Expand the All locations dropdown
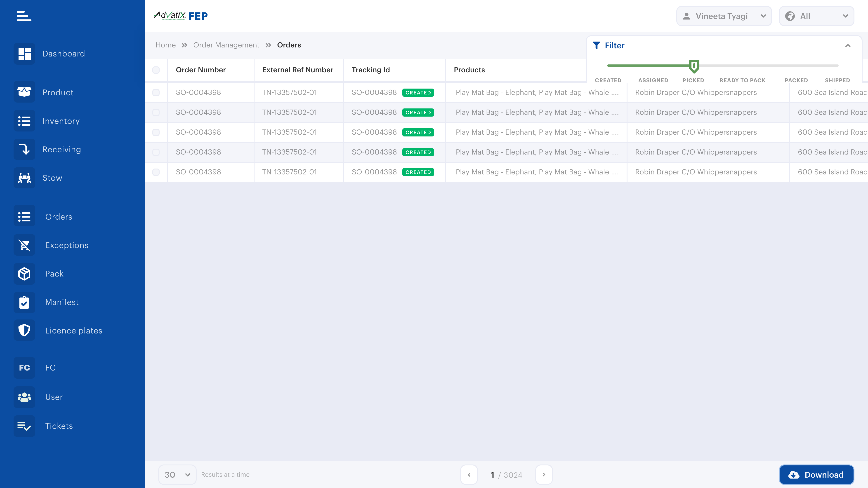Viewport: 868px width, 488px height. click(x=816, y=16)
